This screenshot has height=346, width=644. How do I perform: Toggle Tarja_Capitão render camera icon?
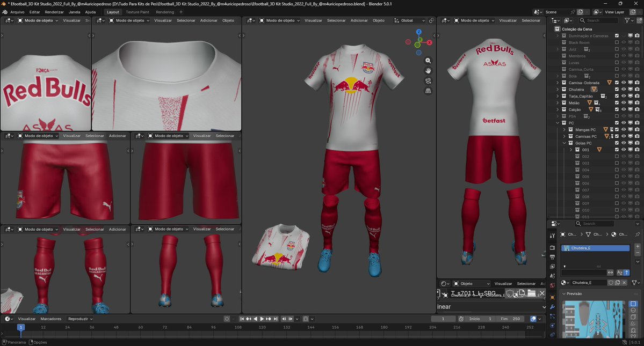(637, 96)
